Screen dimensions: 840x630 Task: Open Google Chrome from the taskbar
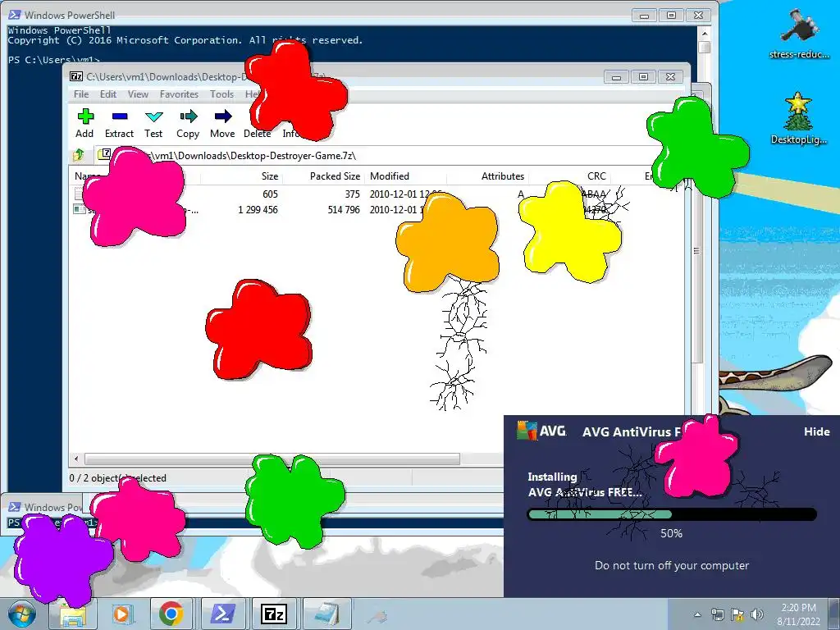click(x=171, y=614)
